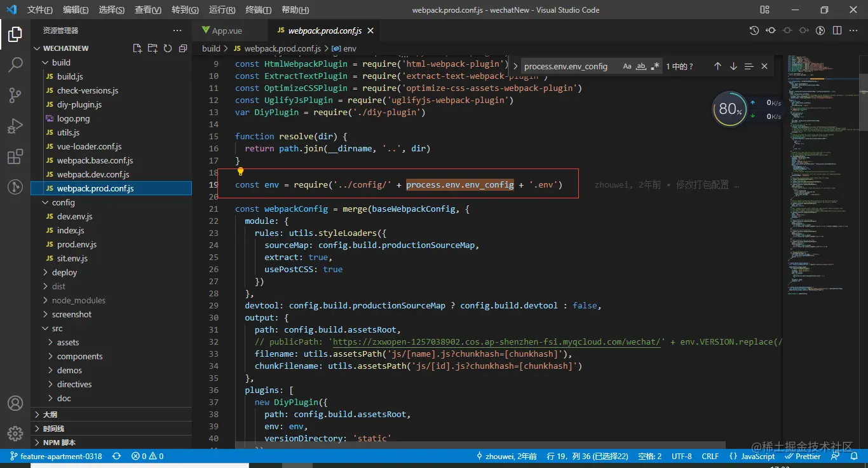
Task: Open errors and warnings count in status bar
Action: pos(147,456)
